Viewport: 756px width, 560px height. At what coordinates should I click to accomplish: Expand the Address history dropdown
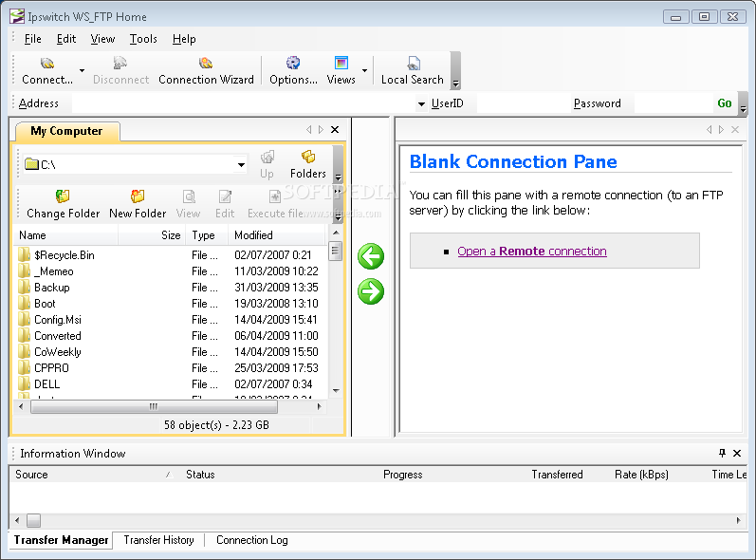click(x=421, y=103)
